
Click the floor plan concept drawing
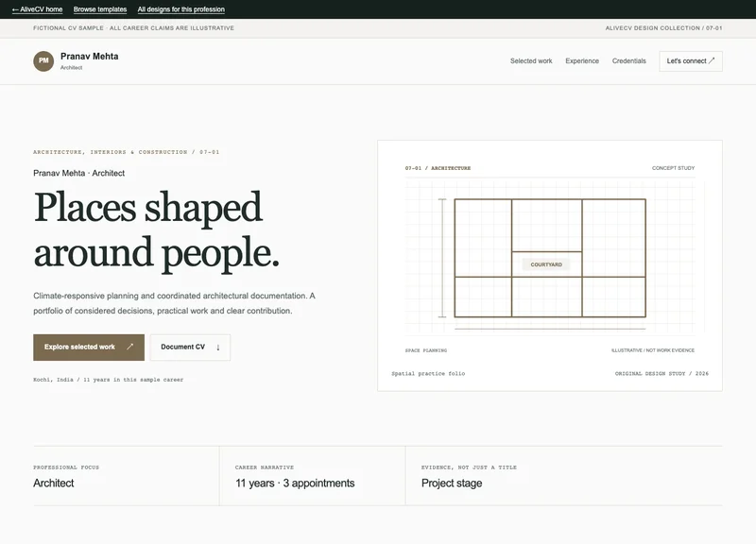pos(550,258)
